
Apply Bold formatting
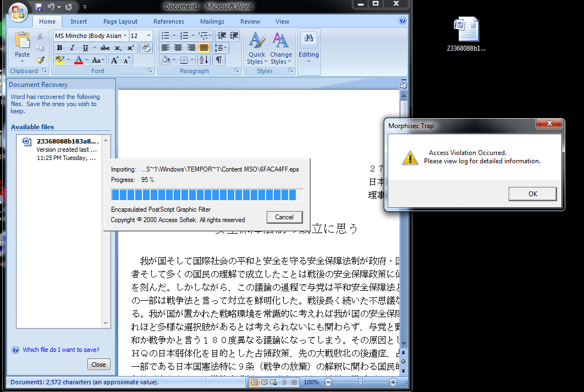click(59, 48)
